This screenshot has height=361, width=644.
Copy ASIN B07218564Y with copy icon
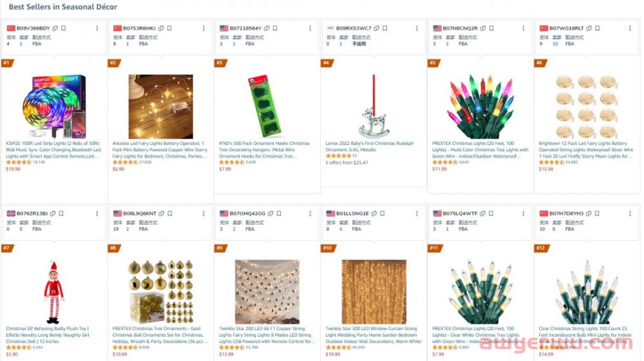267,28
